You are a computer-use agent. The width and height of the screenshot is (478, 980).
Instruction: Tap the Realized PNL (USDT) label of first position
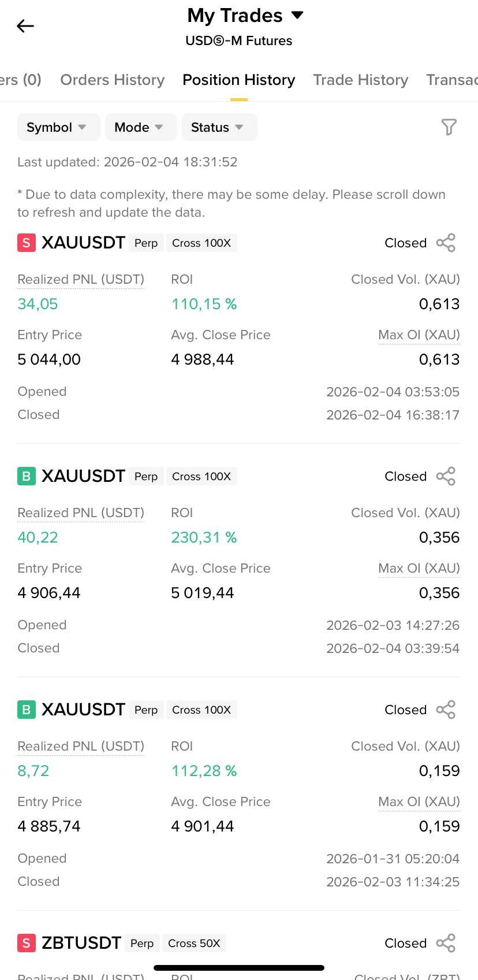[81, 280]
